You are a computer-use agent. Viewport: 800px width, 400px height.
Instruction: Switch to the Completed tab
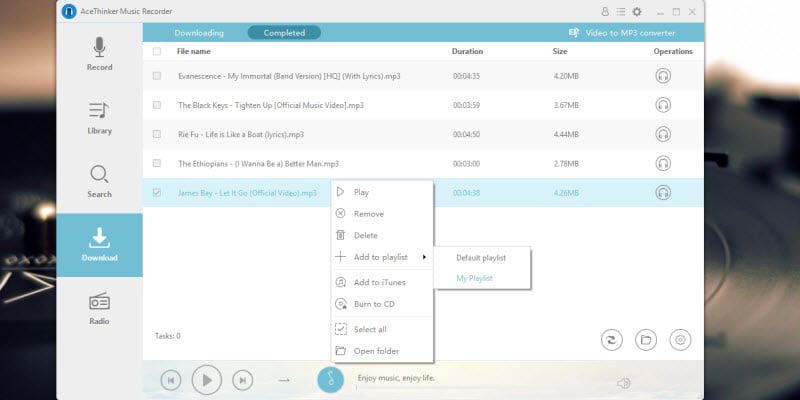[x=284, y=33]
